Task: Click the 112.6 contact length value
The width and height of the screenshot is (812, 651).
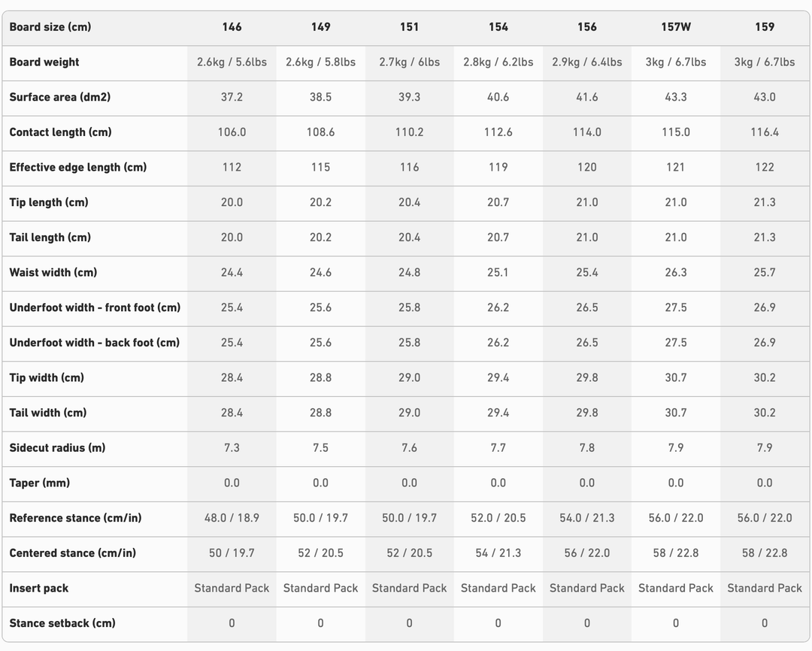Action: coord(498,132)
